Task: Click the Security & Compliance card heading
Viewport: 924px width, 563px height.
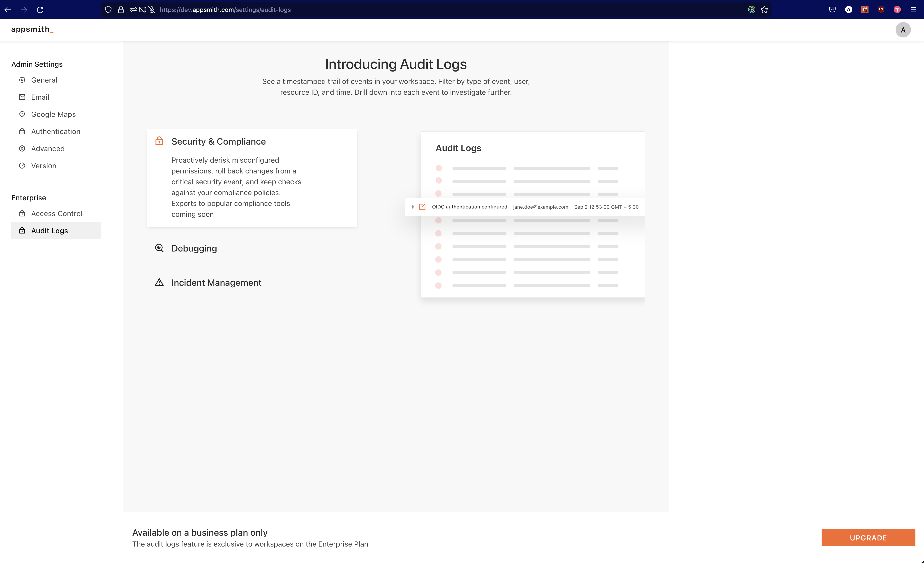Action: [x=218, y=142]
